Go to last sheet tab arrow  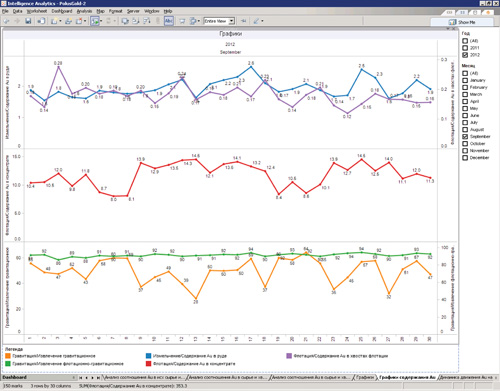(98, 378)
